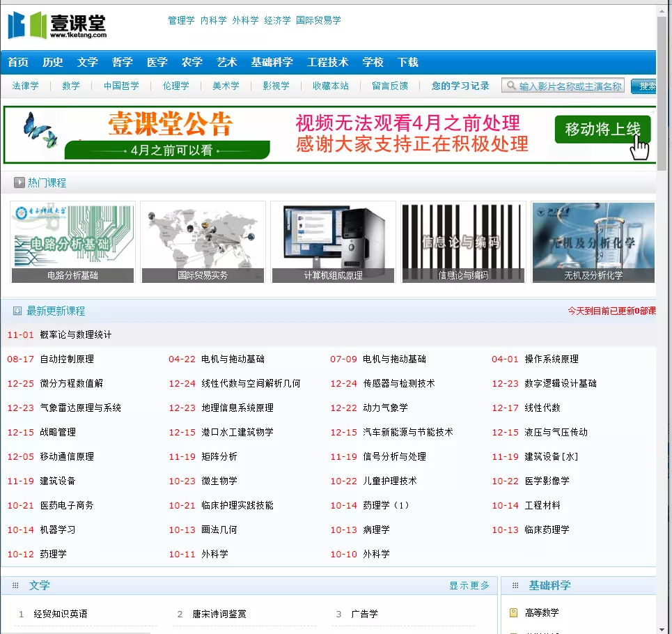Click the green 移动将上线 button
The height and width of the screenshot is (634, 672).
click(602, 130)
